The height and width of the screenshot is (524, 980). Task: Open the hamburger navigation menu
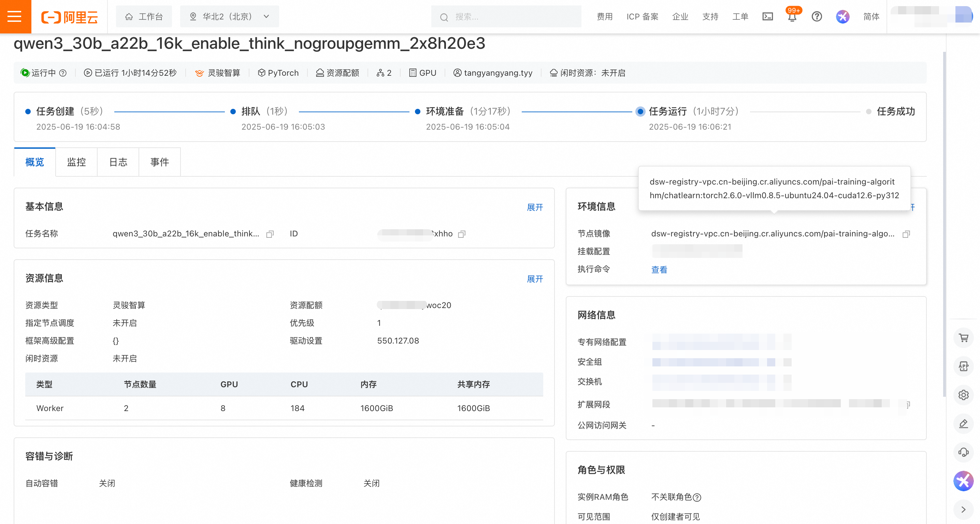pyautogui.click(x=15, y=16)
